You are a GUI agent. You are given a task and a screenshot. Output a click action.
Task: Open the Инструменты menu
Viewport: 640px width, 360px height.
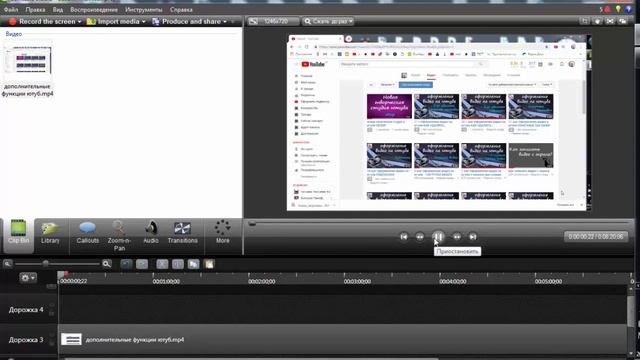(x=144, y=9)
